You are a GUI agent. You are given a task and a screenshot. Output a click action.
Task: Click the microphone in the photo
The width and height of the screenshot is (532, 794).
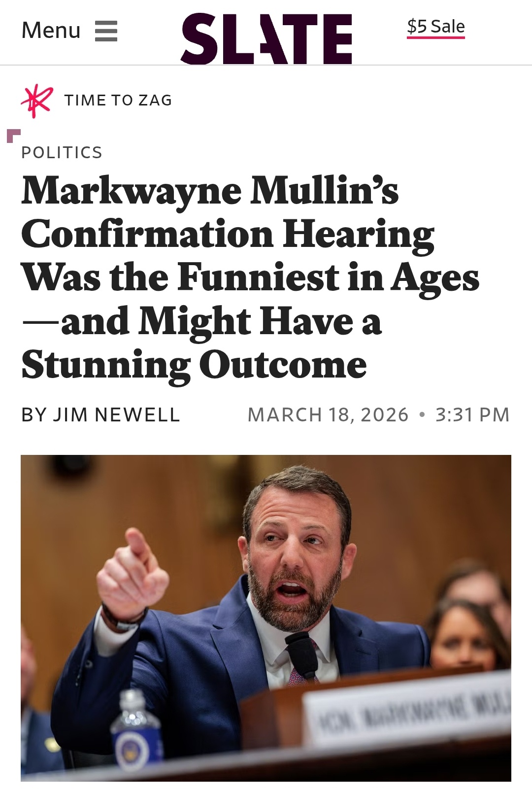302,652
